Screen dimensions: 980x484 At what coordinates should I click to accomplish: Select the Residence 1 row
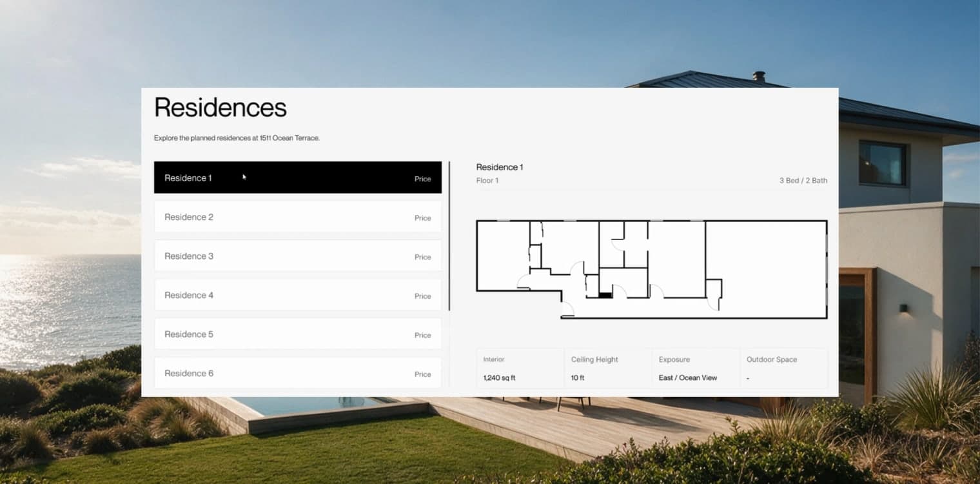click(298, 177)
